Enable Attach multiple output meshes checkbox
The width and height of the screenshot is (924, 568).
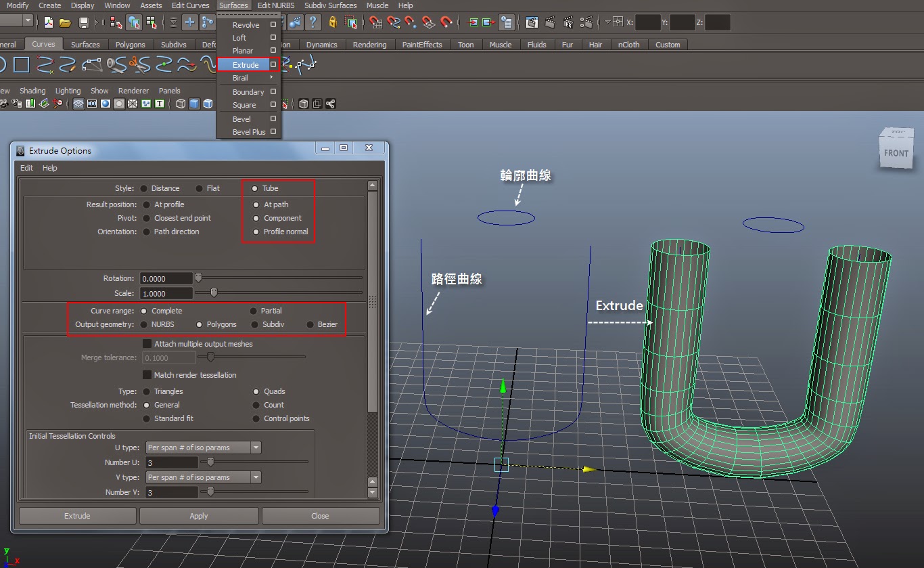(147, 344)
